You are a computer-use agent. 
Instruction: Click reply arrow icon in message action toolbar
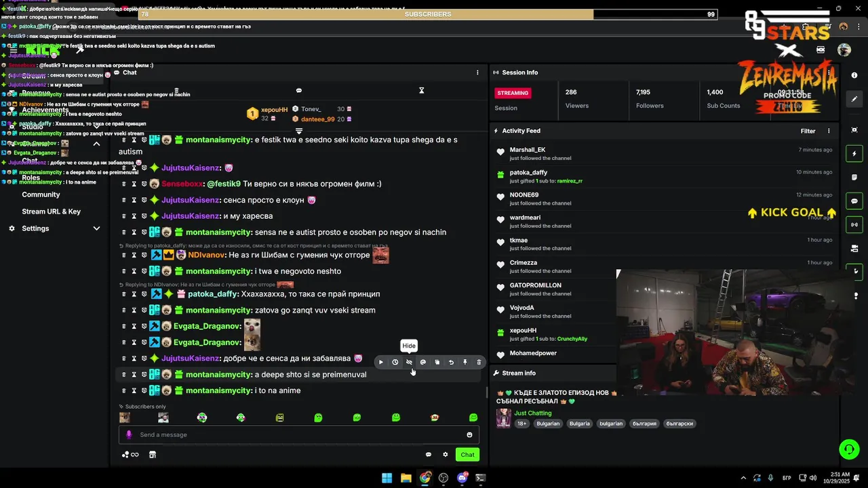point(451,363)
